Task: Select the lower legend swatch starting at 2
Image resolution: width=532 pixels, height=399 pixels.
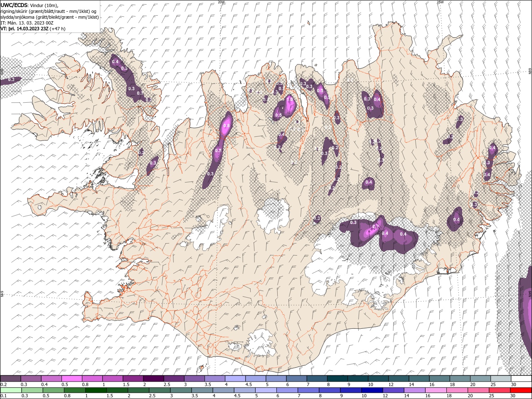Action: pos(138,390)
